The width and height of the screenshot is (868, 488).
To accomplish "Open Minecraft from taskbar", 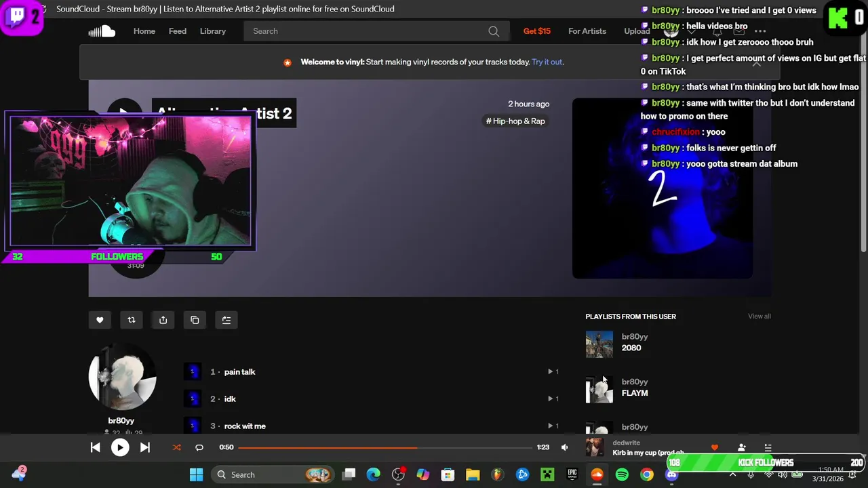I will [x=547, y=474].
